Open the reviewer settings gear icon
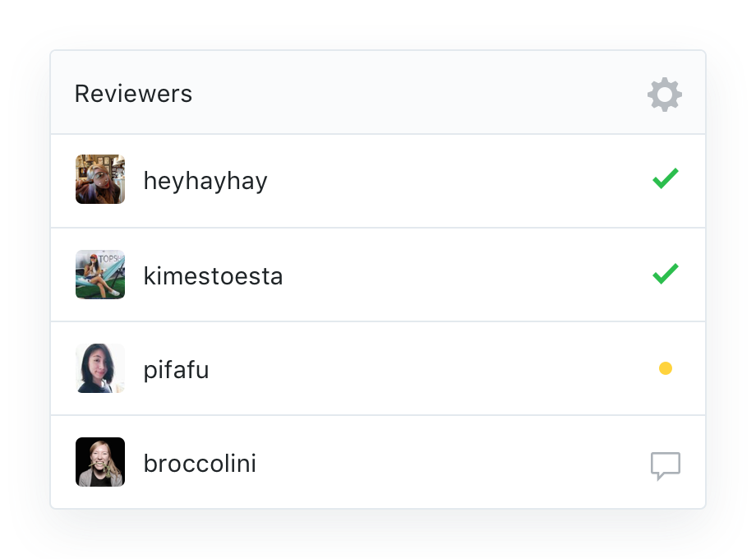Image resolution: width=756 pixels, height=559 pixels. (x=664, y=94)
